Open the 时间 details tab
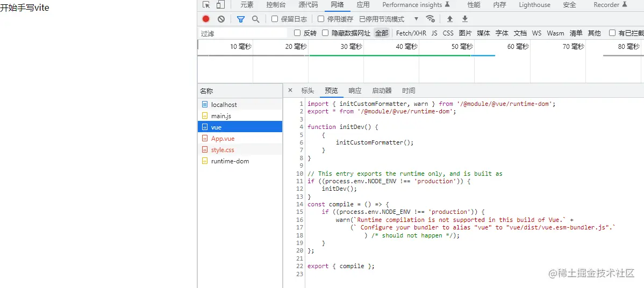This screenshot has height=288, width=644. tap(409, 91)
